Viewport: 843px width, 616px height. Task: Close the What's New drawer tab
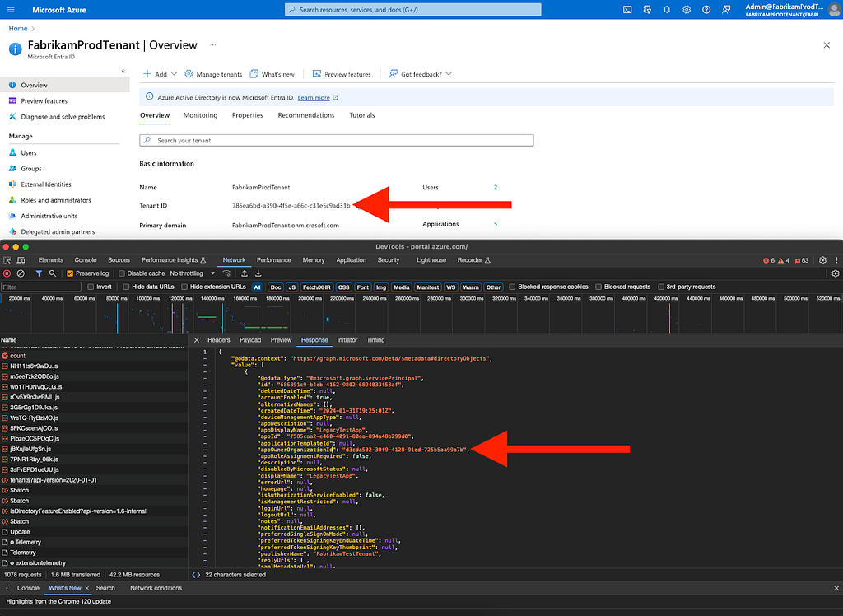[x=87, y=589]
